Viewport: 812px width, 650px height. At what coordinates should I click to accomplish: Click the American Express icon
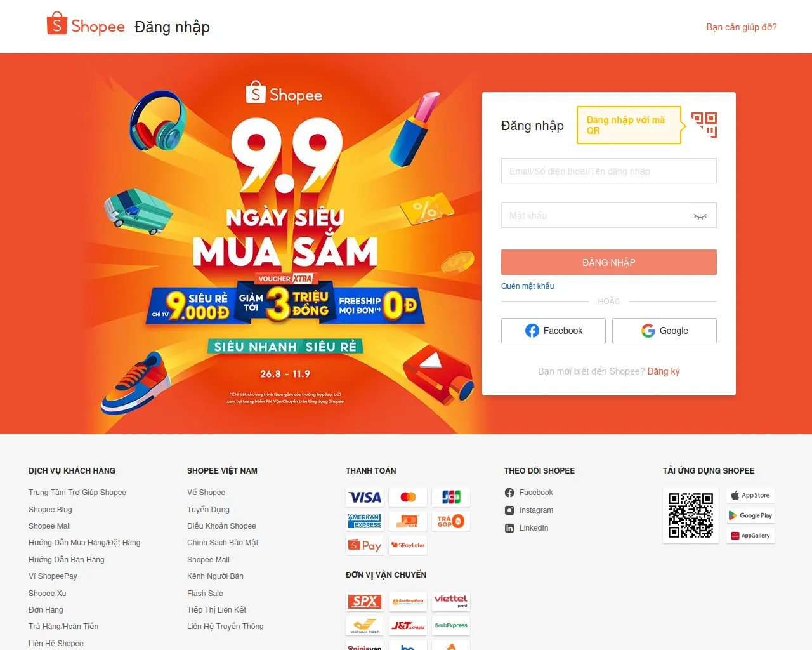[365, 521]
